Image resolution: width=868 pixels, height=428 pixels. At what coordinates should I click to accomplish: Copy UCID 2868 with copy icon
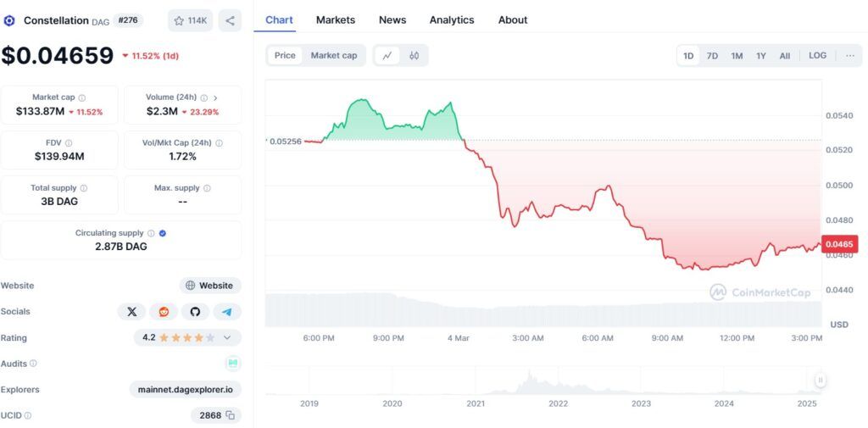231,415
